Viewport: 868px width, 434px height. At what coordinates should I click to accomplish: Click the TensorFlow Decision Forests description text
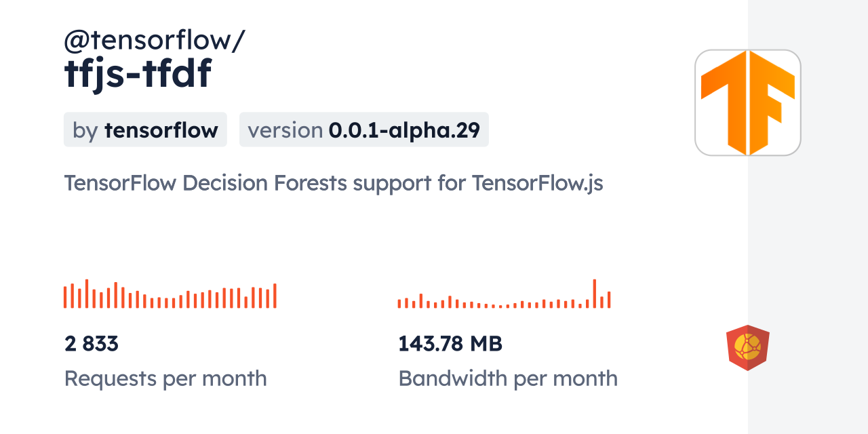333,183
